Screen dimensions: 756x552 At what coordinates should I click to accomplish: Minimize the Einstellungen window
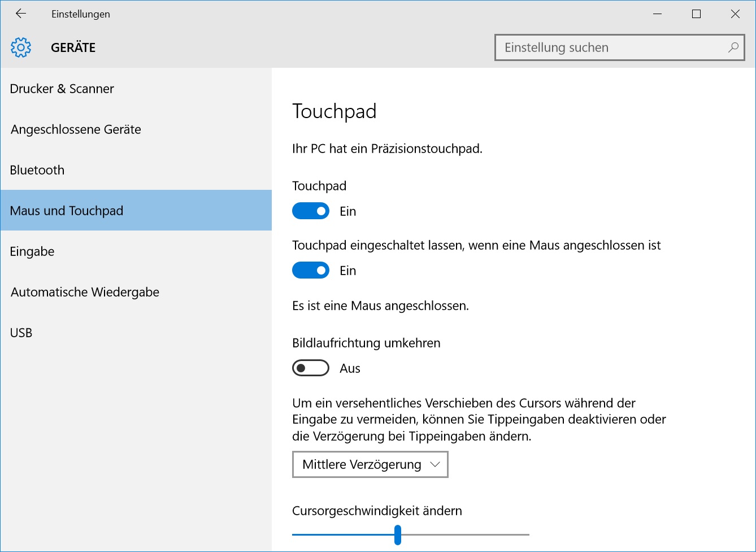(657, 14)
